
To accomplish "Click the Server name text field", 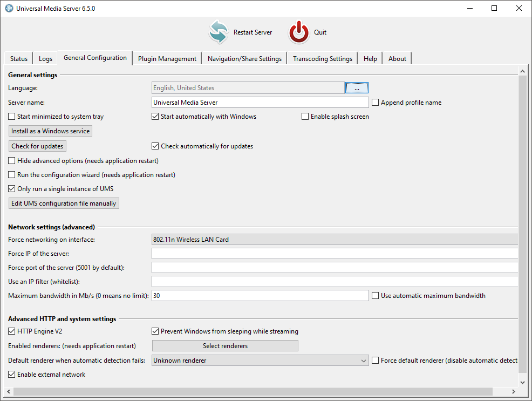I will (260, 103).
